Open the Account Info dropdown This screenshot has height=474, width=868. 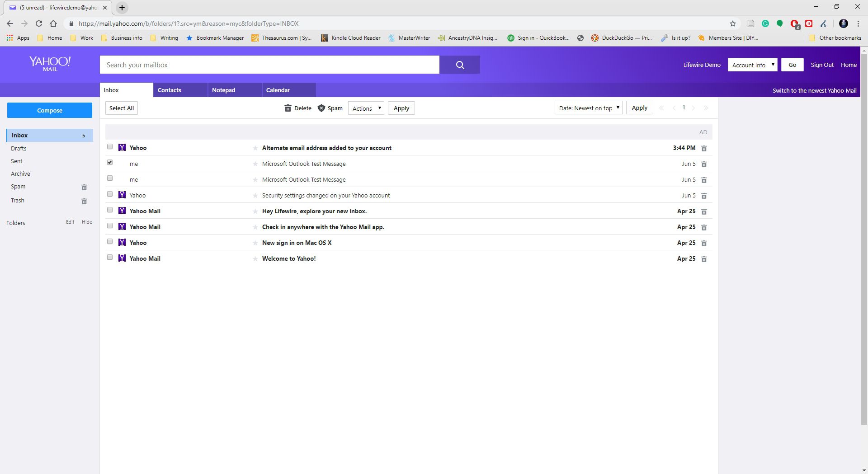click(753, 65)
